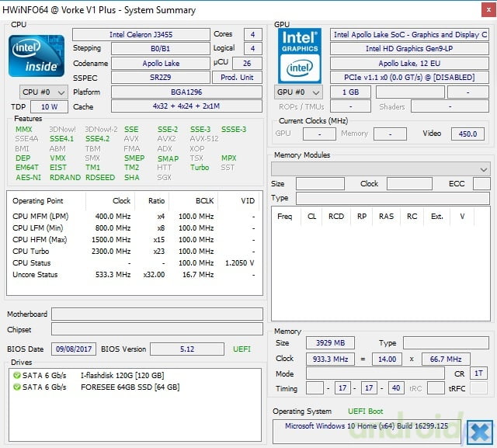
Task: Click the Apollo Lake, 12 EU field
Action: [409, 64]
